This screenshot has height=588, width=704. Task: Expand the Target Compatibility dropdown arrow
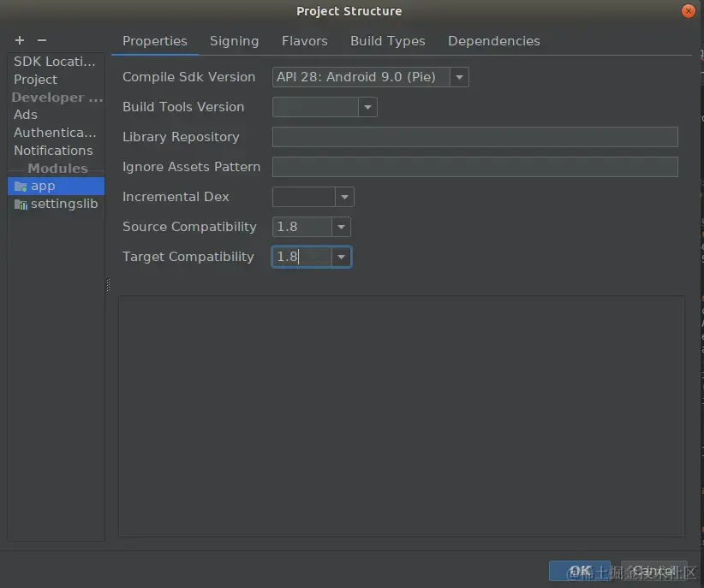pyautogui.click(x=341, y=257)
